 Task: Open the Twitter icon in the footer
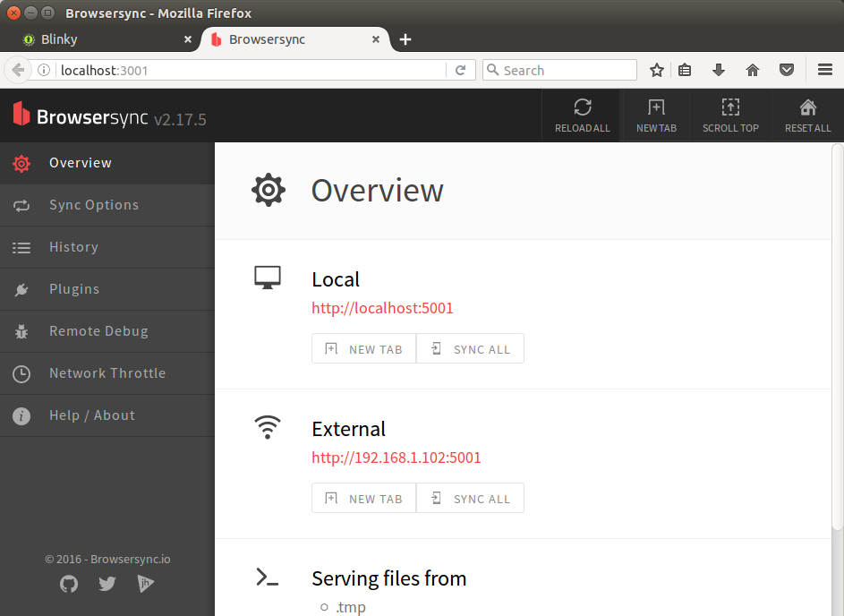tap(107, 584)
